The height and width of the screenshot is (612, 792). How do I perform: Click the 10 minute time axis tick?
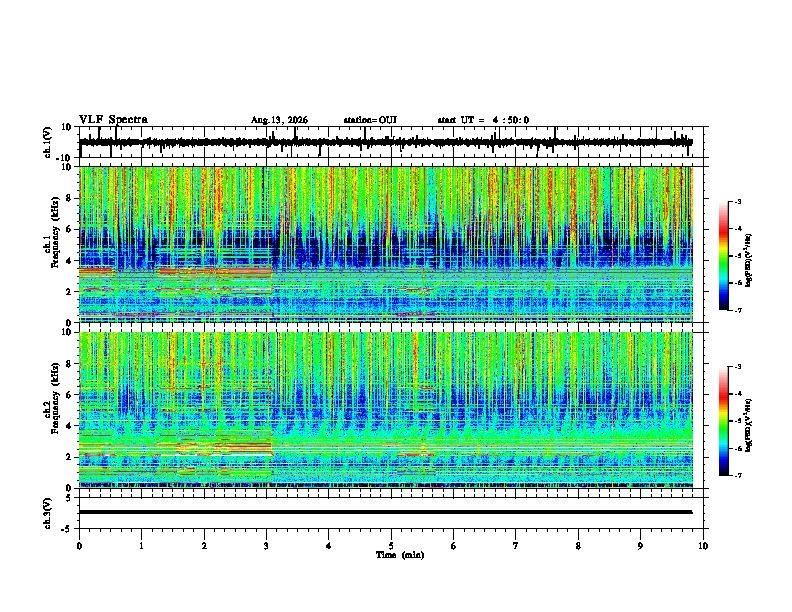click(x=703, y=546)
